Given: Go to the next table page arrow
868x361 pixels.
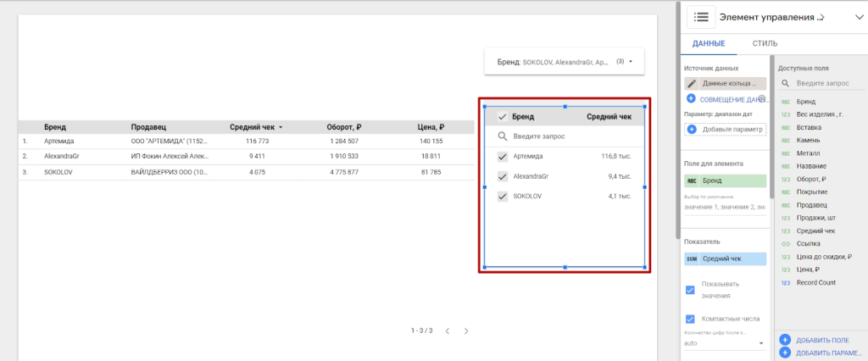Looking at the screenshot, I should (466, 330).
